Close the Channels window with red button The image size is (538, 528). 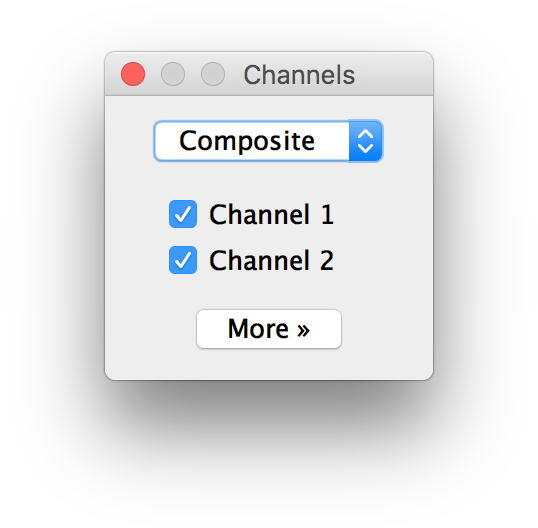point(133,74)
